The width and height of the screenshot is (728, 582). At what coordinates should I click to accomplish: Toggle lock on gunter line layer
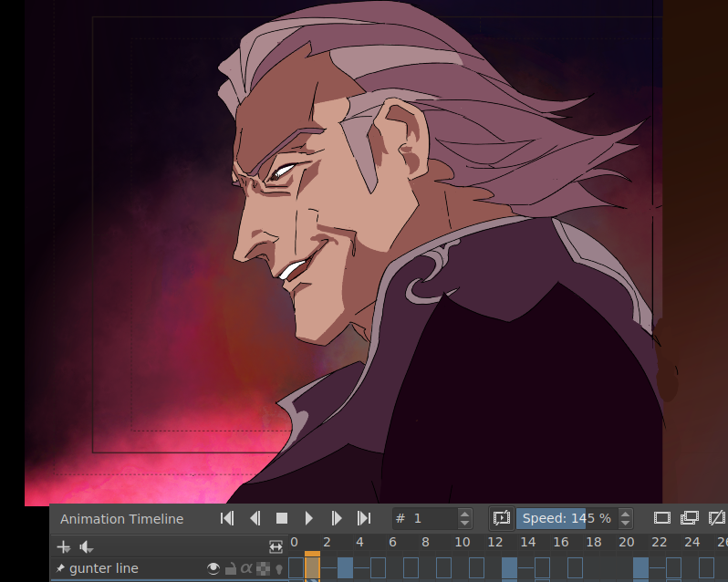click(x=230, y=568)
